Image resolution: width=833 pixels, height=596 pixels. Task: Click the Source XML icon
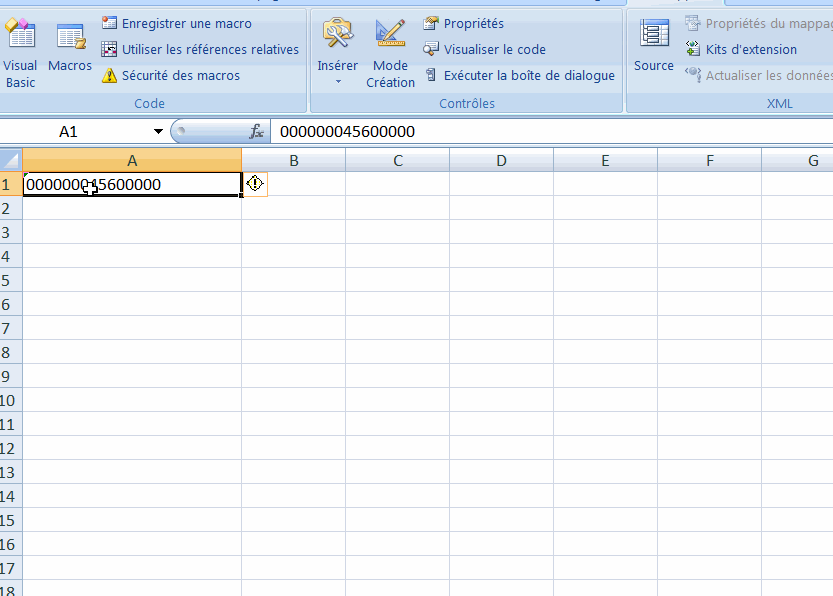[654, 46]
